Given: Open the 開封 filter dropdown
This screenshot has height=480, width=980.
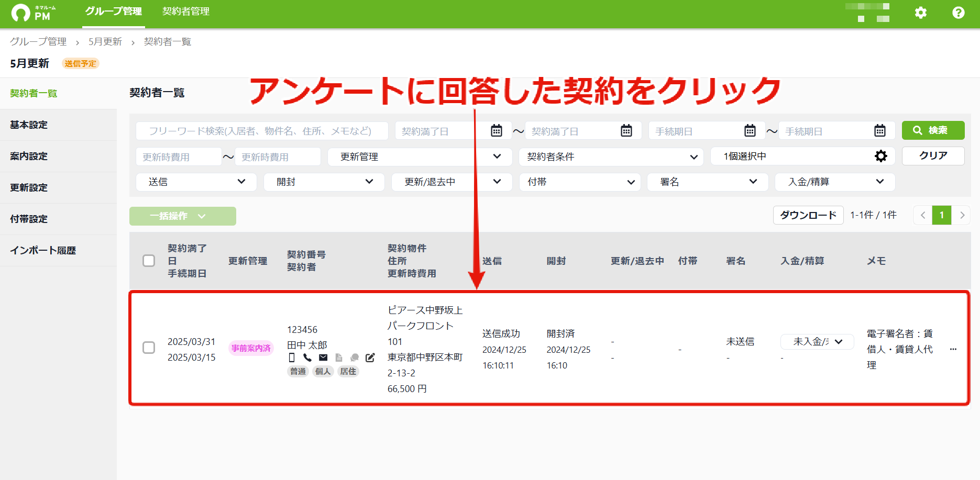Looking at the screenshot, I should pos(324,182).
